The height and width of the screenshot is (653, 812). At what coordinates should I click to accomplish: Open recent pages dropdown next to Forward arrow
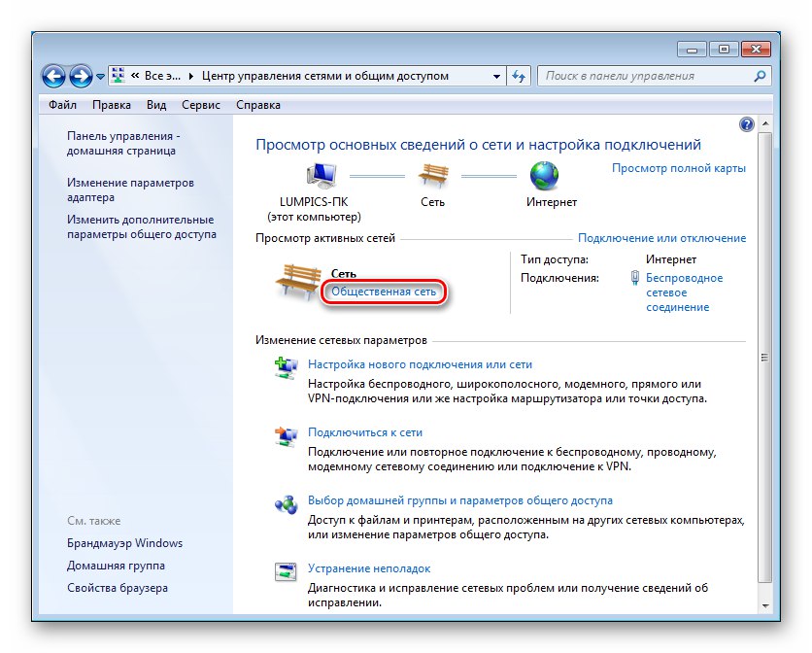pos(100,77)
